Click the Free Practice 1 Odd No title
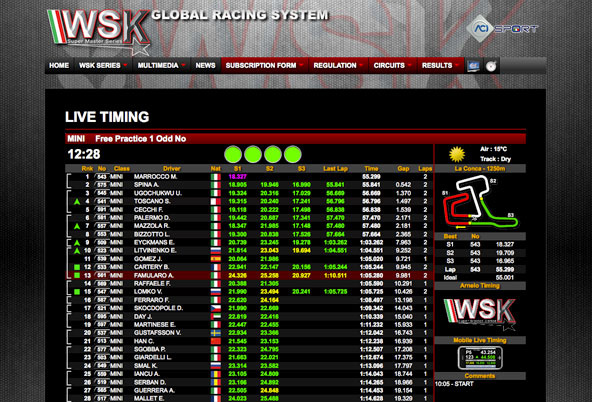 [x=140, y=139]
